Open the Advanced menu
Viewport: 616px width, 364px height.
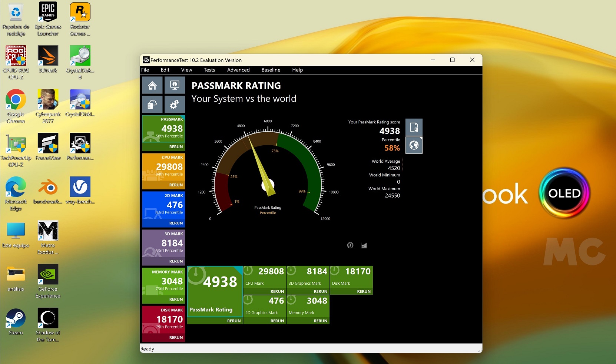point(238,70)
